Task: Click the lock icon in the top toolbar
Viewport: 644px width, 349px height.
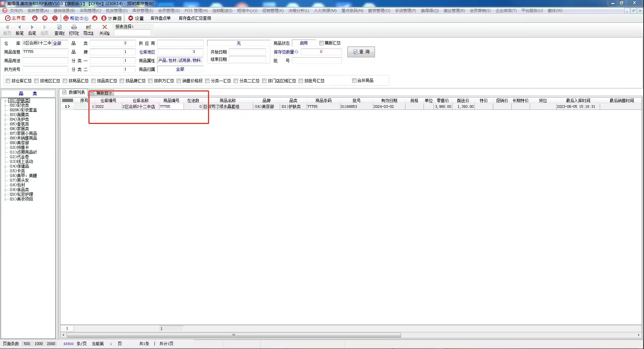Action: pyautogui.click(x=35, y=18)
